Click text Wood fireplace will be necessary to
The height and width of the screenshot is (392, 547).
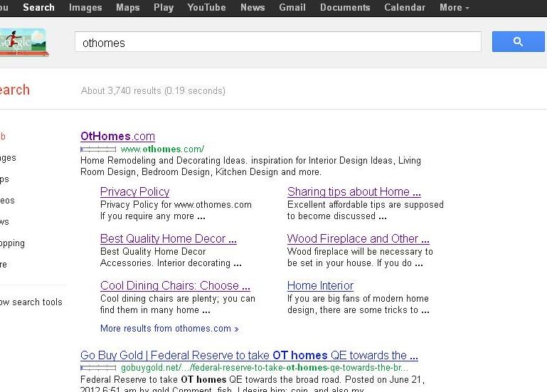pyautogui.click(x=360, y=252)
